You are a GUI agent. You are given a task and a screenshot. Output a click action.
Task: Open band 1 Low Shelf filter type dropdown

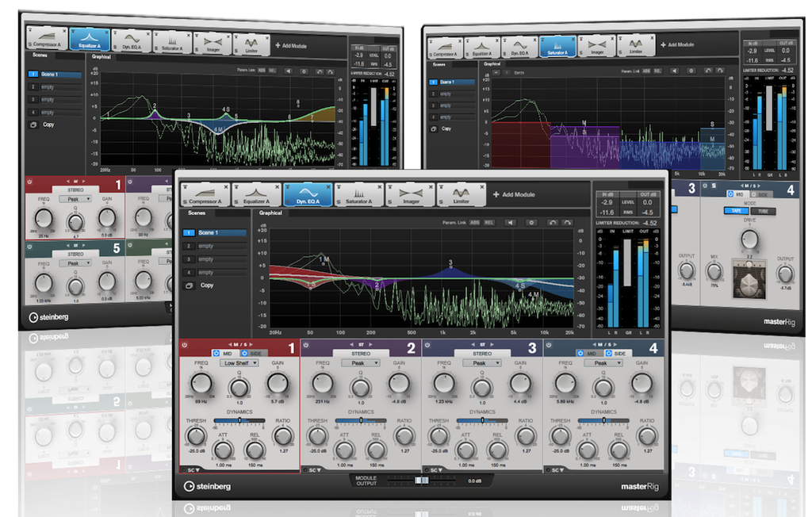[239, 363]
